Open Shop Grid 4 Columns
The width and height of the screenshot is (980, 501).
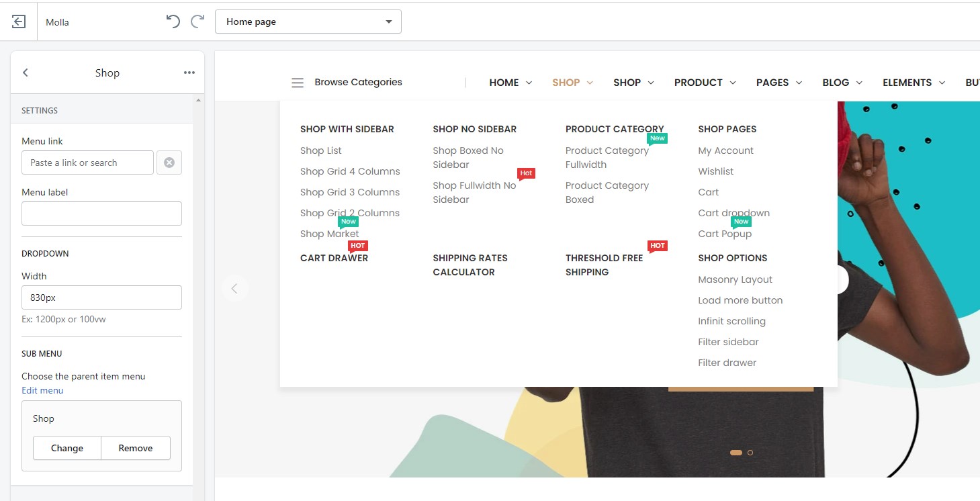tap(350, 171)
